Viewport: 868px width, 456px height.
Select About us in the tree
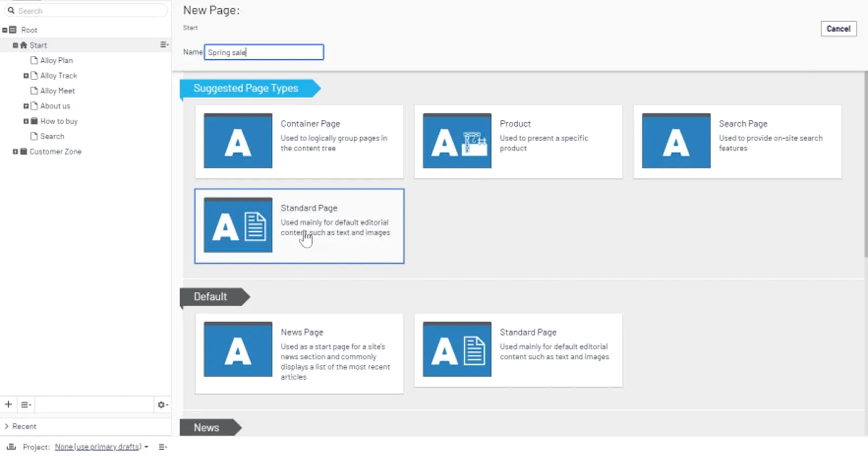tap(55, 106)
